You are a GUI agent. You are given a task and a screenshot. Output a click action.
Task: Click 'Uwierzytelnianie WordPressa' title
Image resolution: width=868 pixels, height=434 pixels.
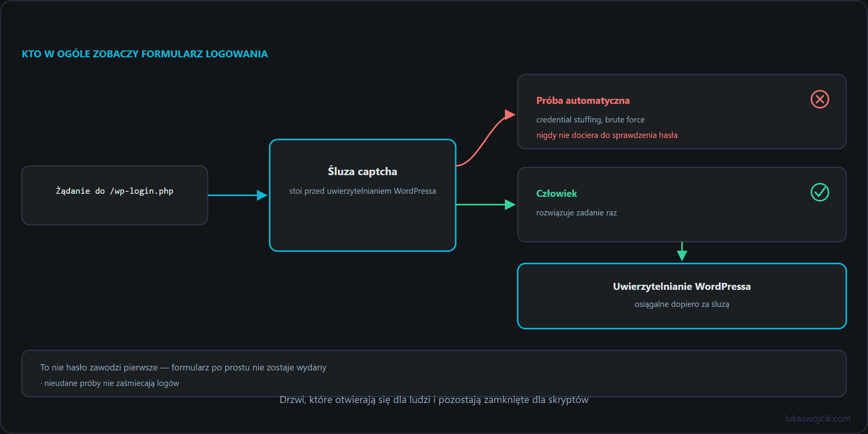[x=682, y=286]
